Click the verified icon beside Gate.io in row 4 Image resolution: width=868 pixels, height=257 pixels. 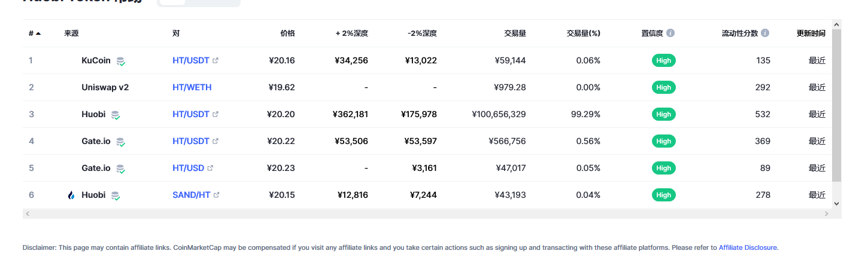(x=120, y=142)
